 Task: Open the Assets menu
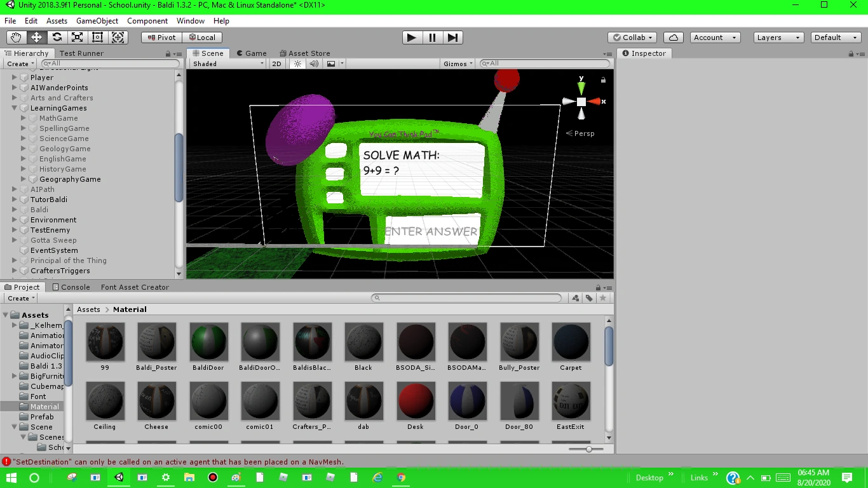point(57,21)
